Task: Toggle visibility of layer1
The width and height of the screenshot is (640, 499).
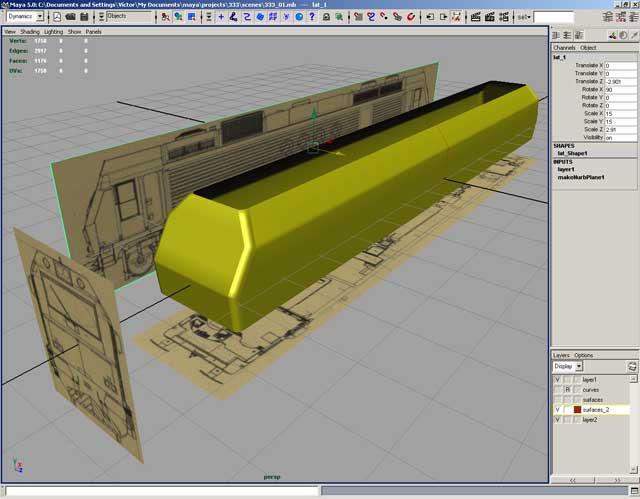Action: (x=557, y=380)
